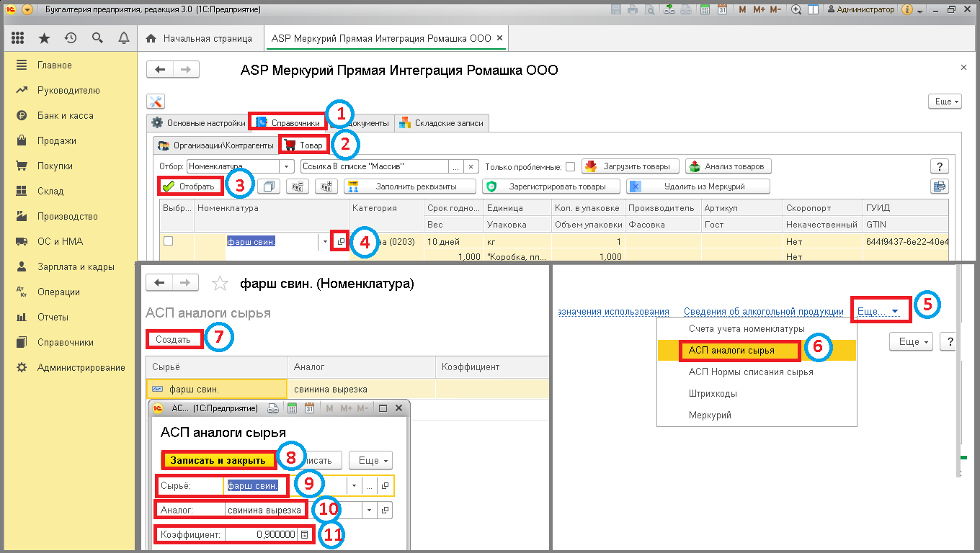Image resolution: width=980 pixels, height=553 pixels.
Task: Open the Еще button beside the ? button
Action: click(x=912, y=341)
